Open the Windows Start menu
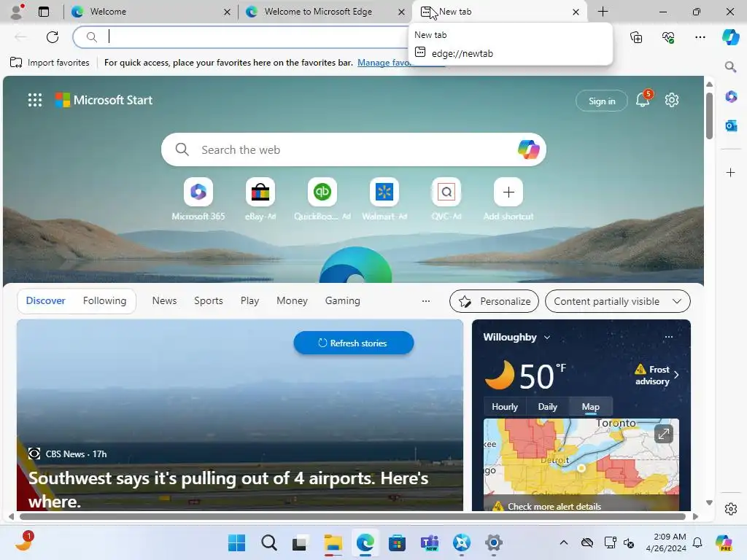747x560 pixels. (x=237, y=542)
